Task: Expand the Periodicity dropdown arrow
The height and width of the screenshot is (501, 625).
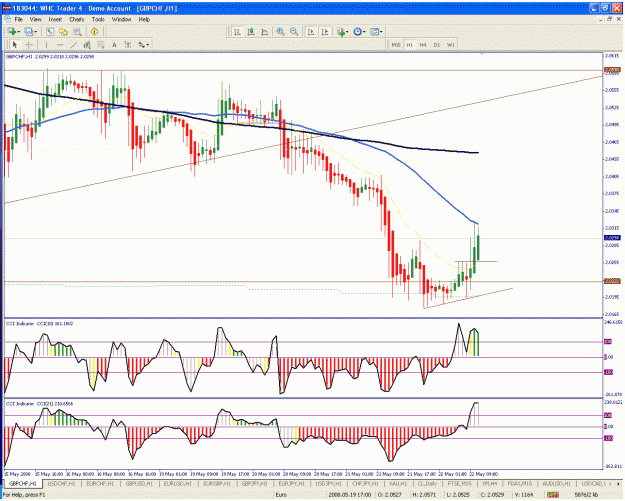Action: click(364, 31)
